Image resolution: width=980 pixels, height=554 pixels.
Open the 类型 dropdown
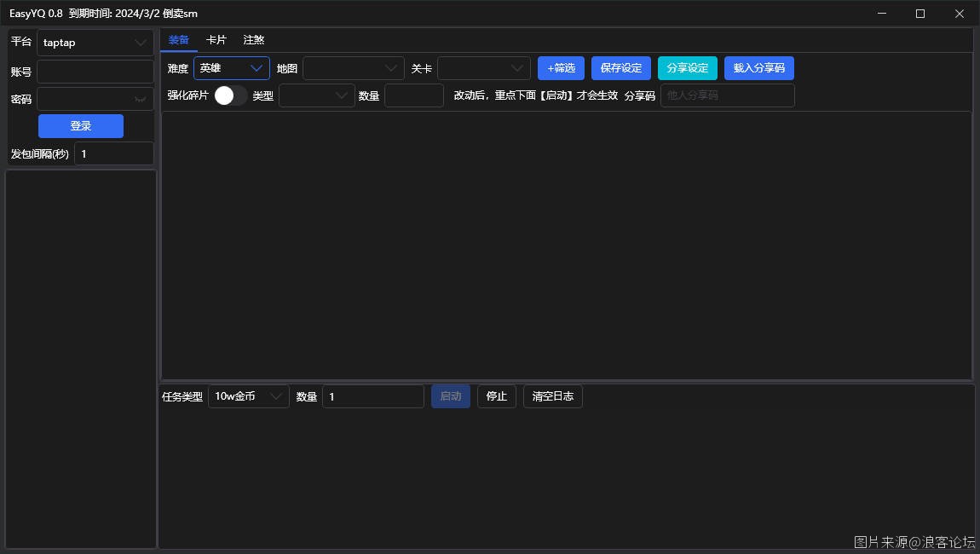pyautogui.click(x=316, y=95)
